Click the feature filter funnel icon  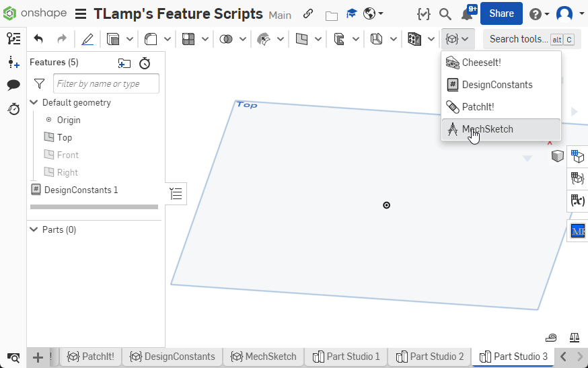(40, 83)
